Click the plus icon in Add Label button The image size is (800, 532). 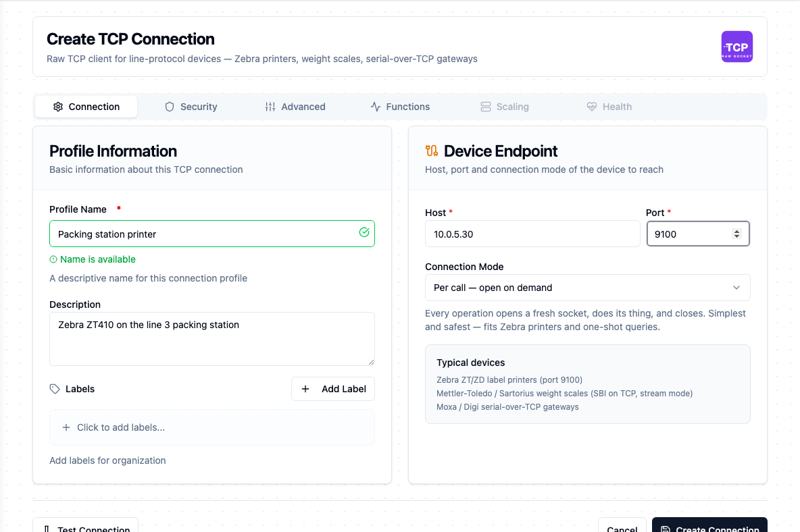pyautogui.click(x=305, y=389)
